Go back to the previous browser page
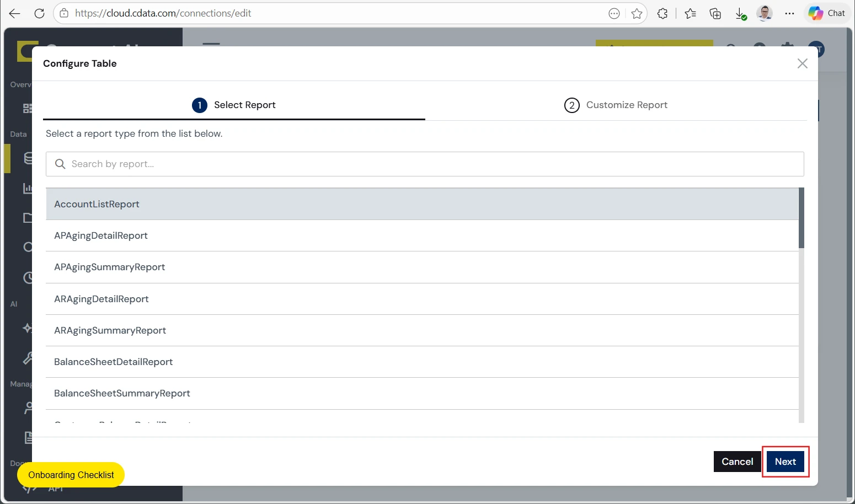Viewport: 855px width, 504px height. point(15,13)
